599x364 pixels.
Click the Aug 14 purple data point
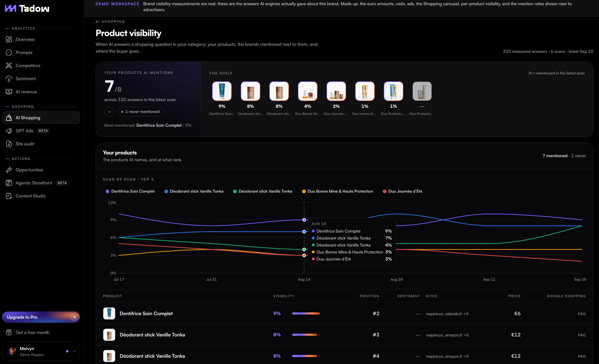click(x=304, y=220)
